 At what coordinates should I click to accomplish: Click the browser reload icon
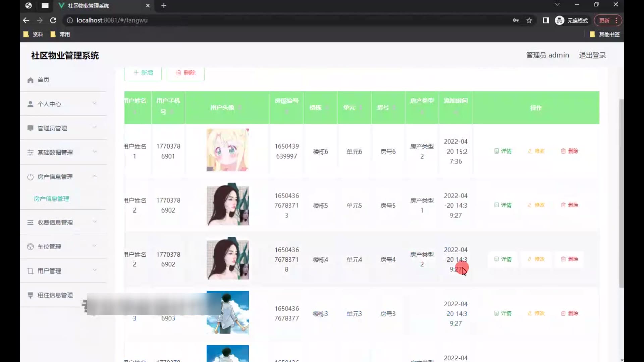coord(53,20)
